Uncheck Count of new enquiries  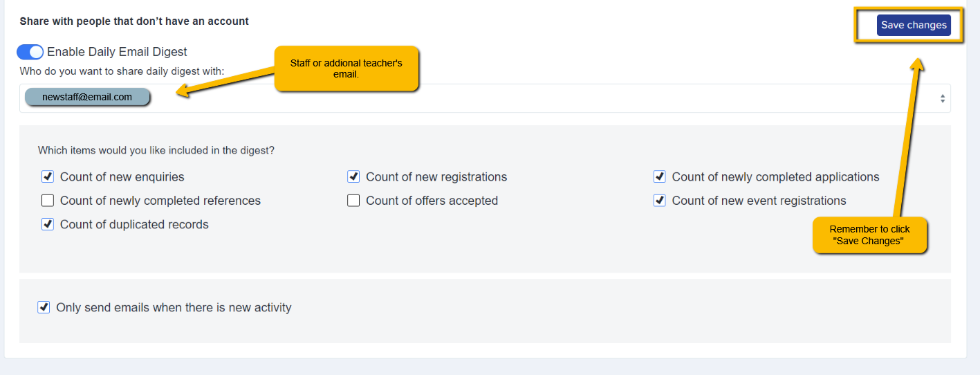click(48, 176)
